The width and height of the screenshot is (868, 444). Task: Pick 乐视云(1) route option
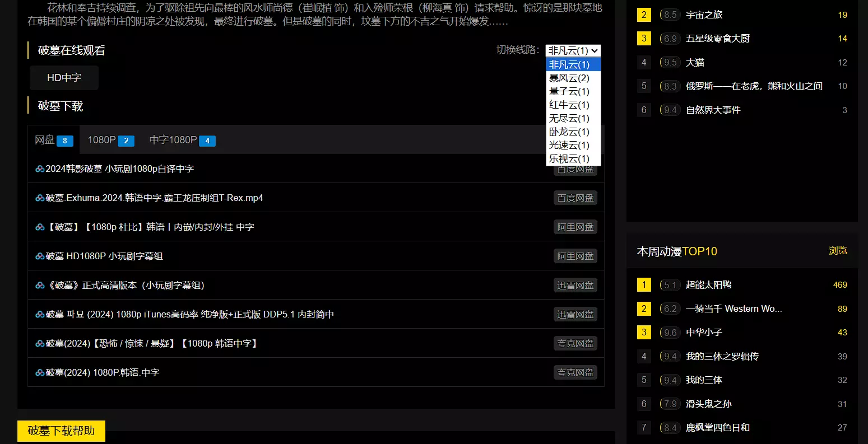[x=569, y=158]
